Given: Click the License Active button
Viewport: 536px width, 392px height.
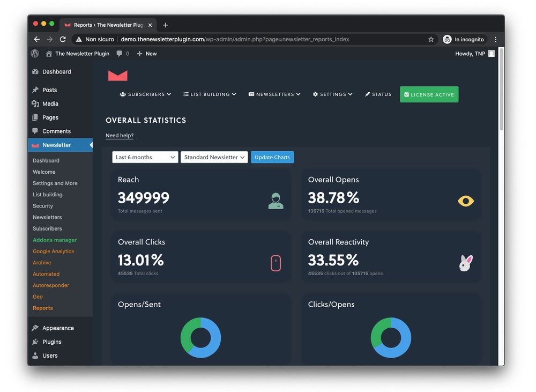Looking at the screenshot, I should [x=429, y=94].
